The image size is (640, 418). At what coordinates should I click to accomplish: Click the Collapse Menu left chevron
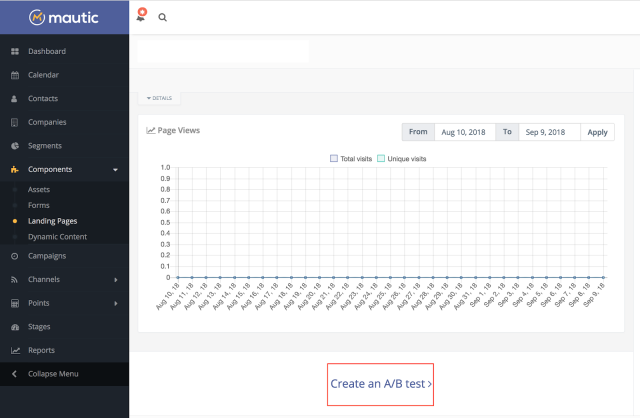click(x=14, y=374)
